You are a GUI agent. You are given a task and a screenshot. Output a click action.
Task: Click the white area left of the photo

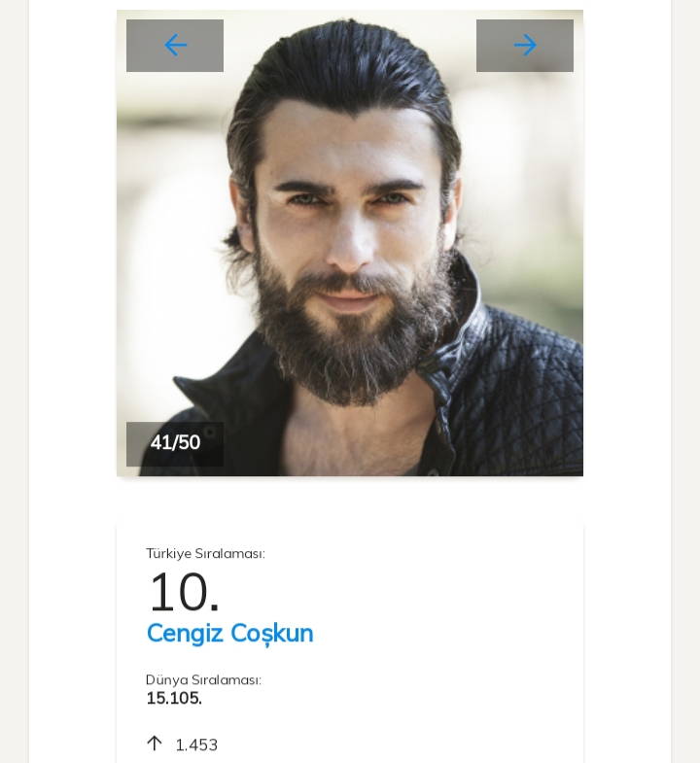(73, 243)
